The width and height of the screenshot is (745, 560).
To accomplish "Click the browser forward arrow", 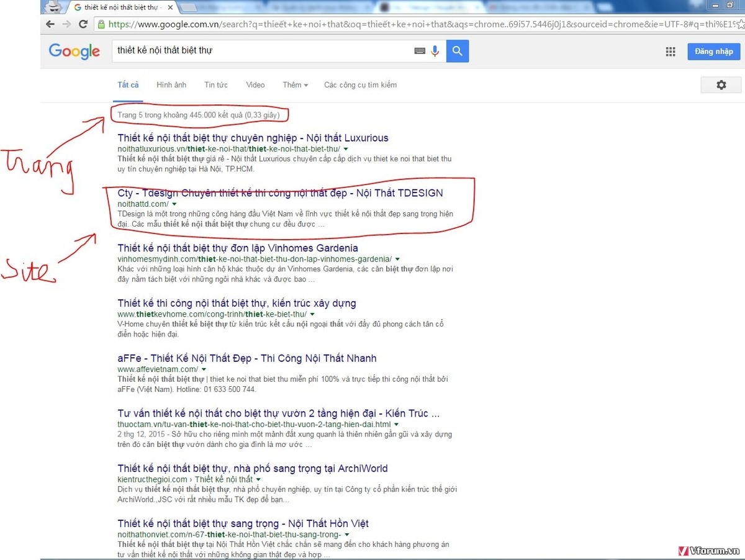I will tap(66, 24).
